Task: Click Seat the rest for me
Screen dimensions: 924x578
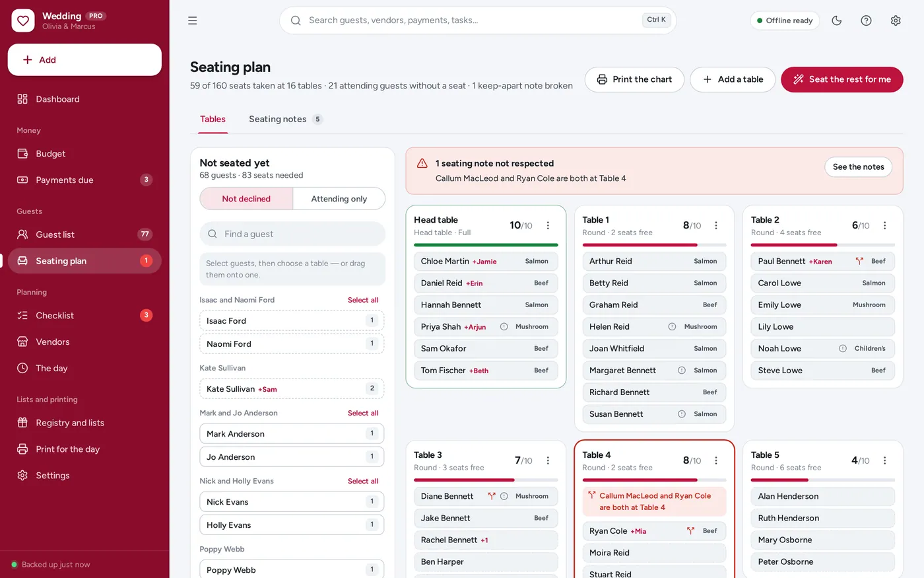Action: [842, 79]
